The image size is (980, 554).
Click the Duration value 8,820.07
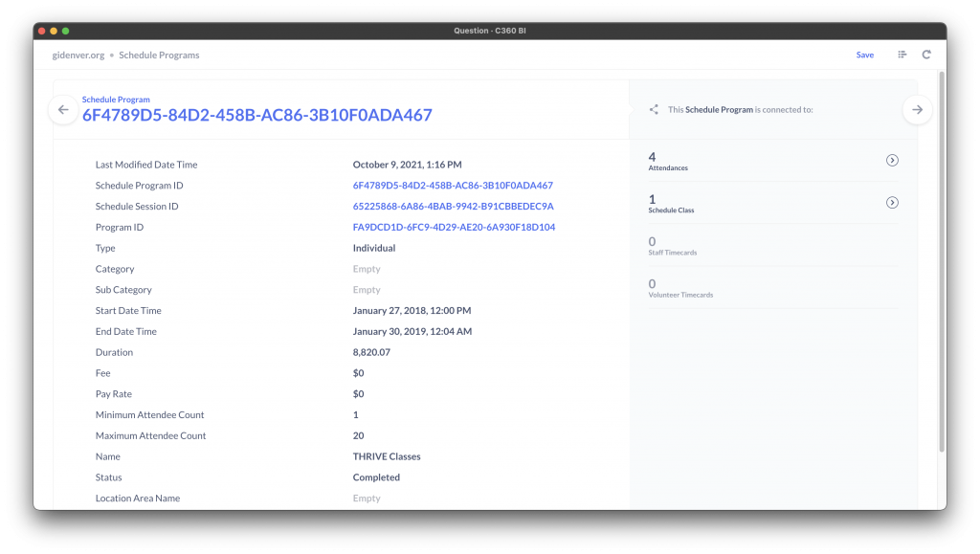coord(371,352)
